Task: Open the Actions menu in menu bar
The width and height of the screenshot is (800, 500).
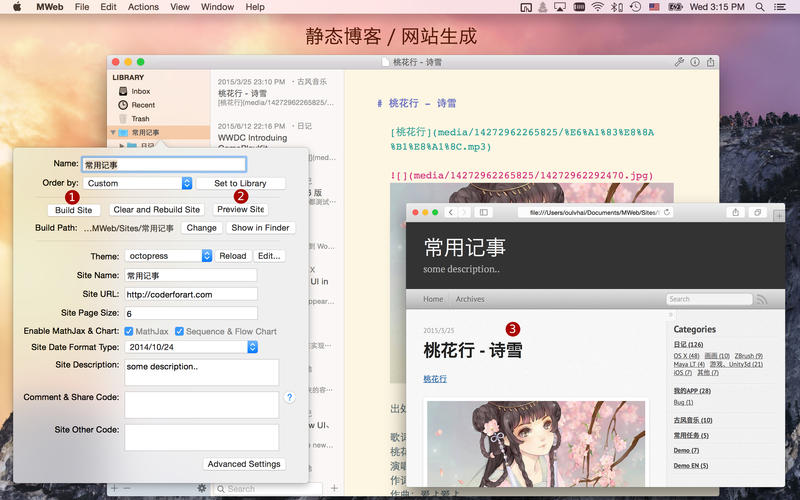Action: tap(143, 7)
